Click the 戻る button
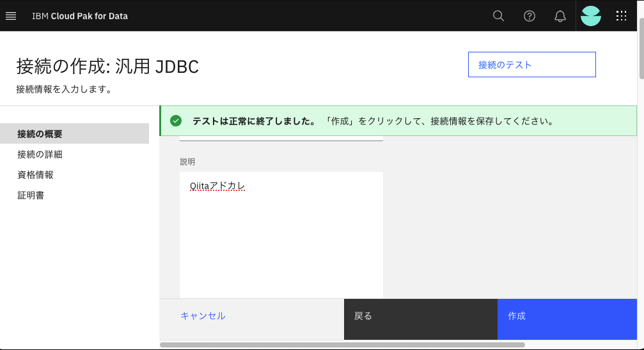 point(421,319)
